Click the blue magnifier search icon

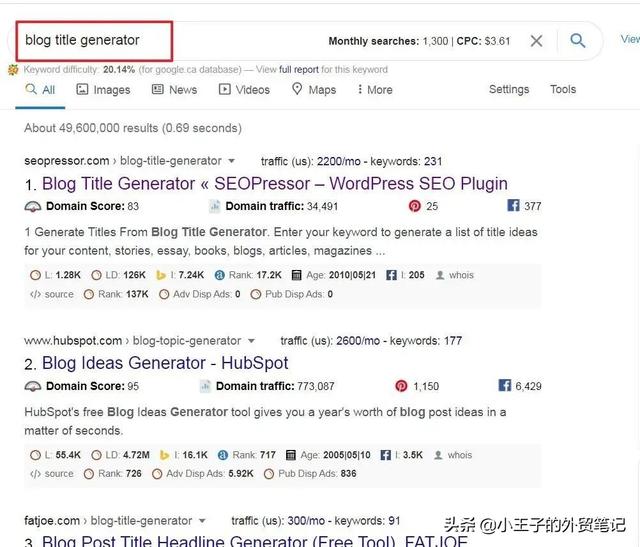point(578,40)
